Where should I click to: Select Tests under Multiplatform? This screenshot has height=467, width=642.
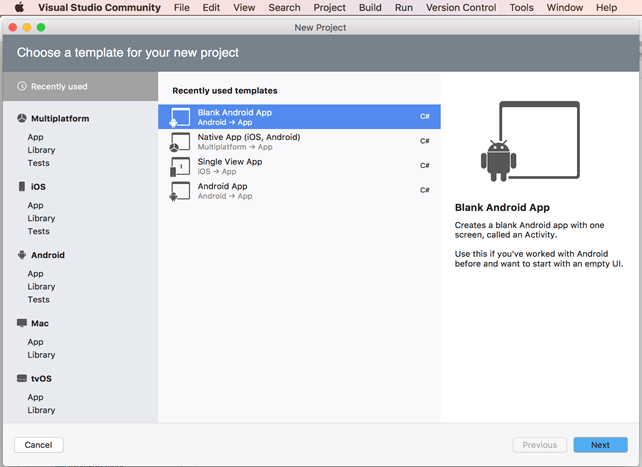[38, 163]
